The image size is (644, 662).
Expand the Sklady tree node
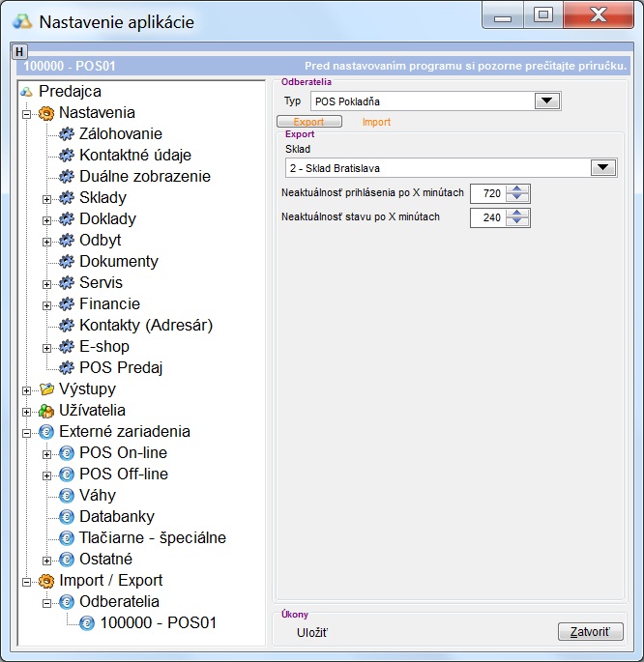coord(46,198)
